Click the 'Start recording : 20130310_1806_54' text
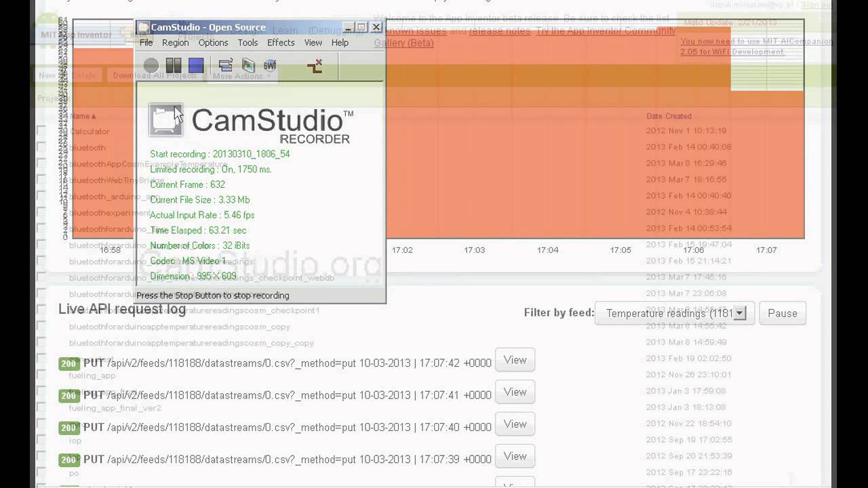This screenshot has width=868, height=488. (220, 154)
